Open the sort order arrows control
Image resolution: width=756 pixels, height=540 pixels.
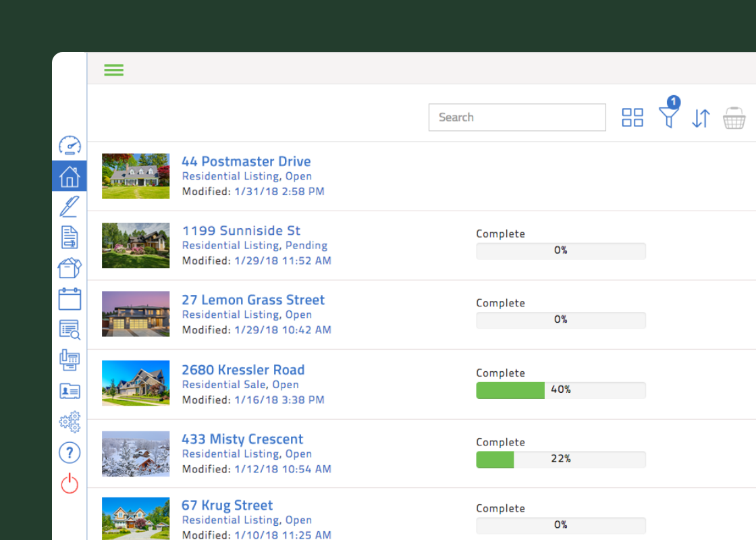coord(701,117)
